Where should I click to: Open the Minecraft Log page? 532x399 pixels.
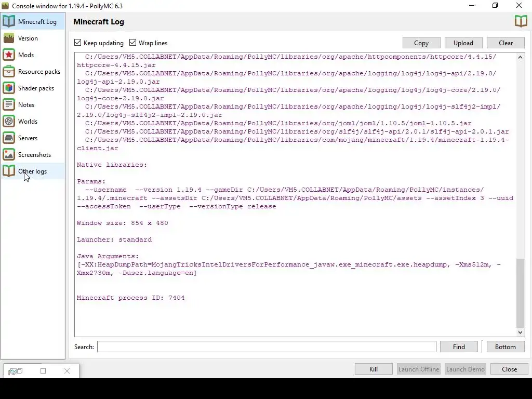pos(33,21)
